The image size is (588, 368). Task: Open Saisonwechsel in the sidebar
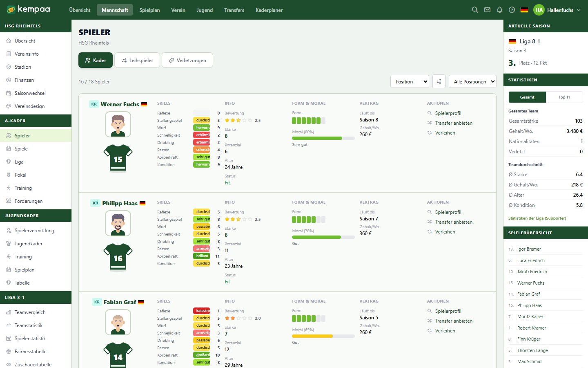(x=36, y=93)
